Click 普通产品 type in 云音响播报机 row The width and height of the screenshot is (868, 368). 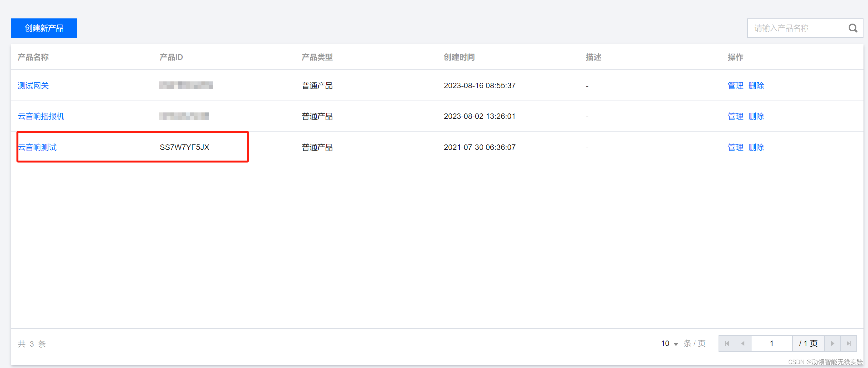click(x=317, y=116)
